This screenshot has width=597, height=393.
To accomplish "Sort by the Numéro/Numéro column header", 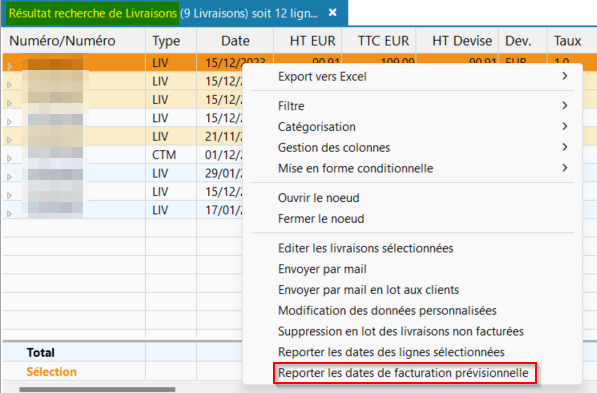I will pyautogui.click(x=74, y=41).
